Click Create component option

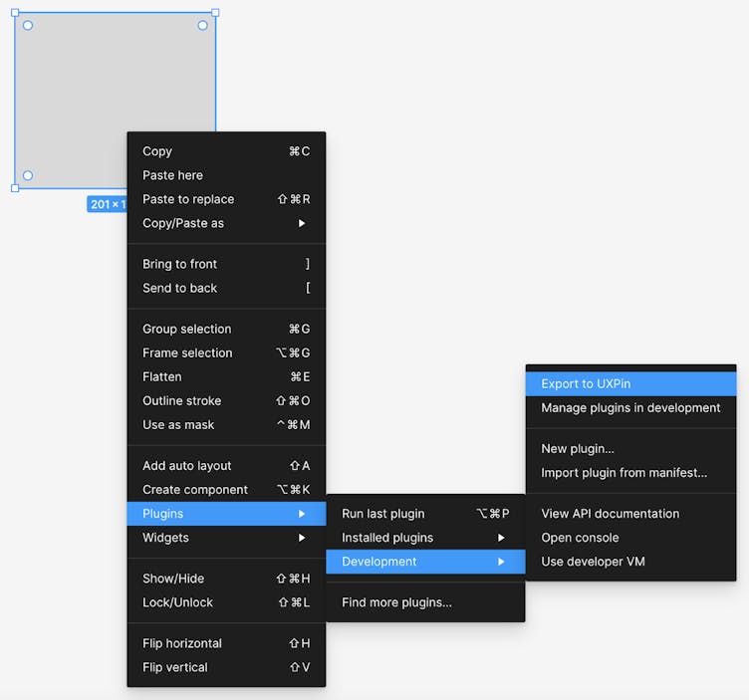click(226, 490)
